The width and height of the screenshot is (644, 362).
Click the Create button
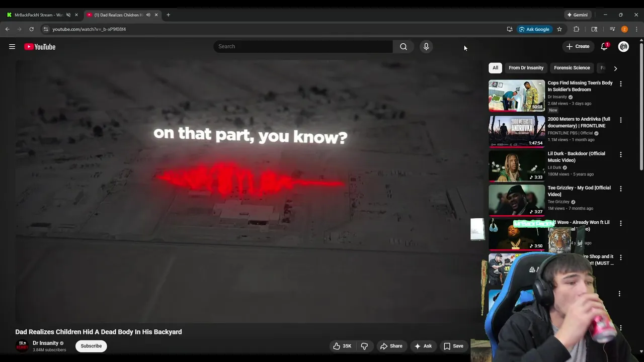coord(578,46)
